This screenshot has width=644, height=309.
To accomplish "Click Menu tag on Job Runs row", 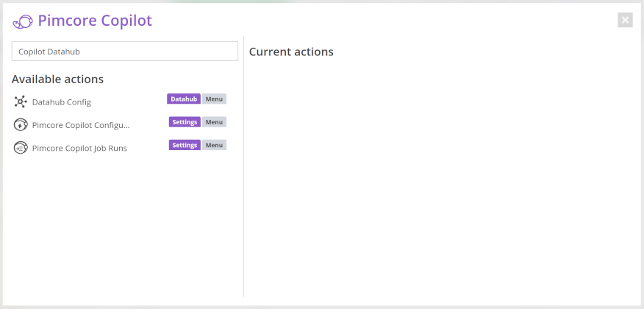I will (x=214, y=145).
